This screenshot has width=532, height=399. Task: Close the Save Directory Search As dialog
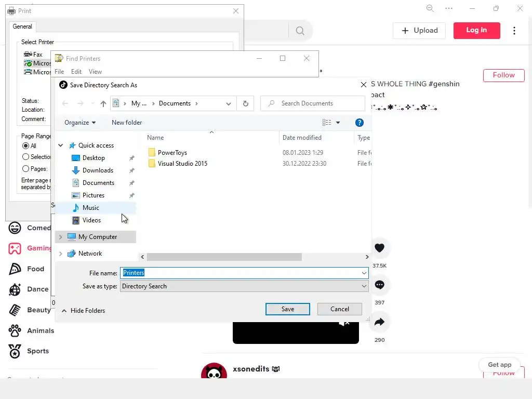tap(363, 85)
